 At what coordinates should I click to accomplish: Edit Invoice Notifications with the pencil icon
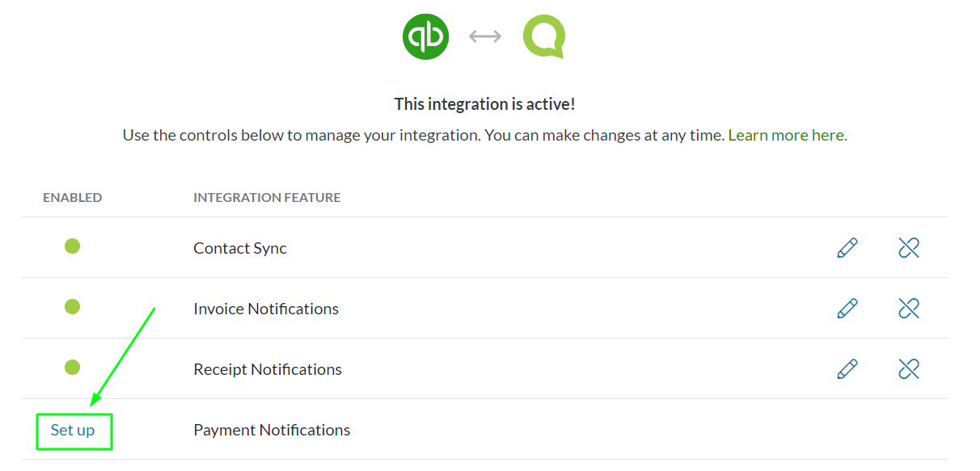(x=847, y=309)
